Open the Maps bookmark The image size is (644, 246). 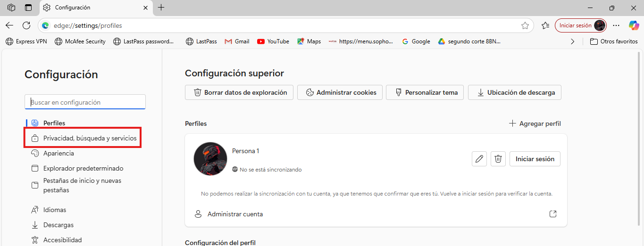pos(309,41)
